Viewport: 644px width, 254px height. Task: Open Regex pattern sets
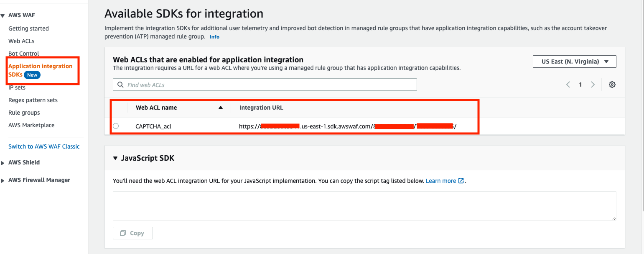(33, 100)
